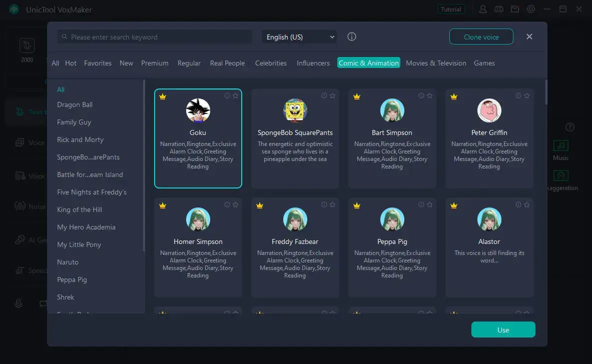Select Five Nights at Freddy's subcategory

tap(92, 192)
